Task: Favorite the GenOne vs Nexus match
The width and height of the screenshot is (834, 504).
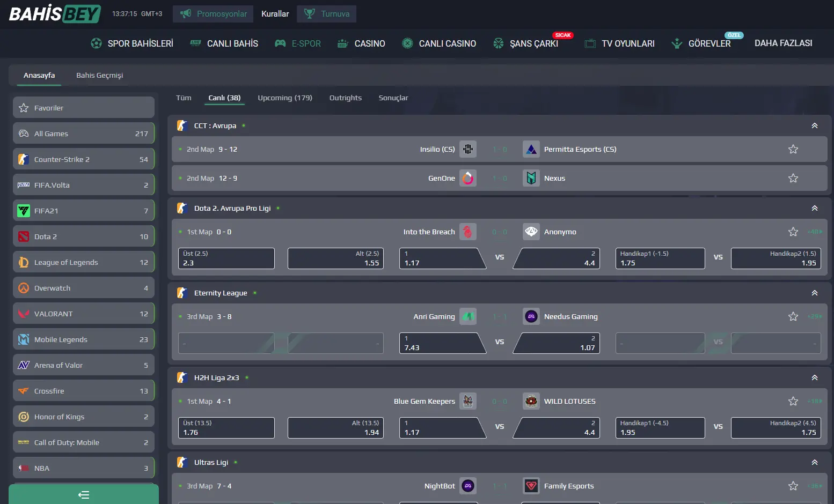Action: (793, 178)
